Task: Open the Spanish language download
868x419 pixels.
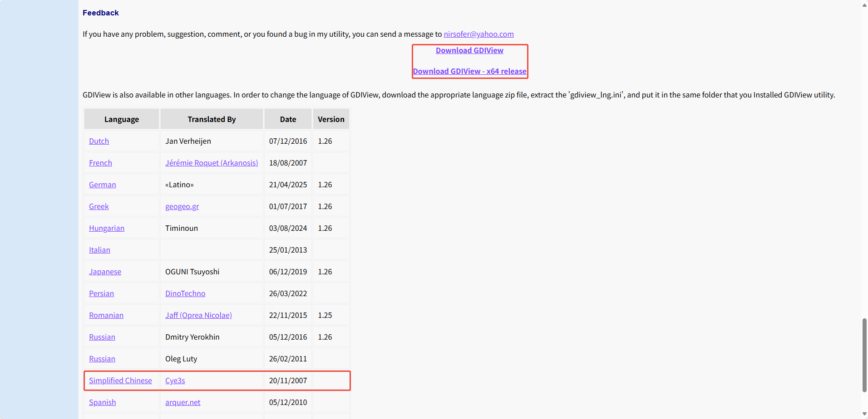Action: [102, 402]
